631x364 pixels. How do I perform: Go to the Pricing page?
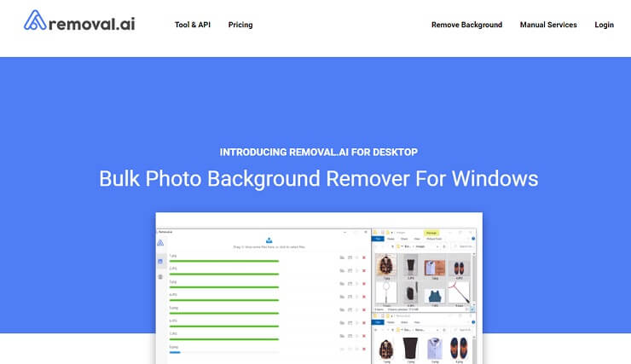(240, 25)
